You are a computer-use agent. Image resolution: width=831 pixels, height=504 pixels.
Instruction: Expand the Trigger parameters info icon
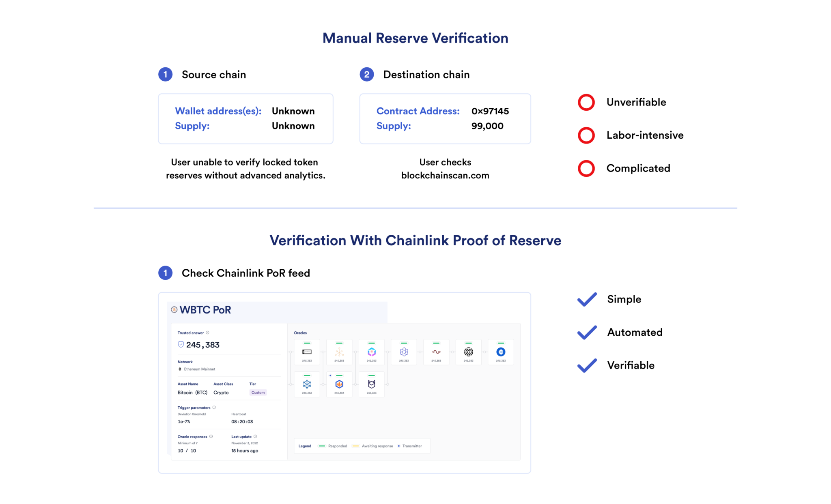pyautogui.click(x=214, y=407)
